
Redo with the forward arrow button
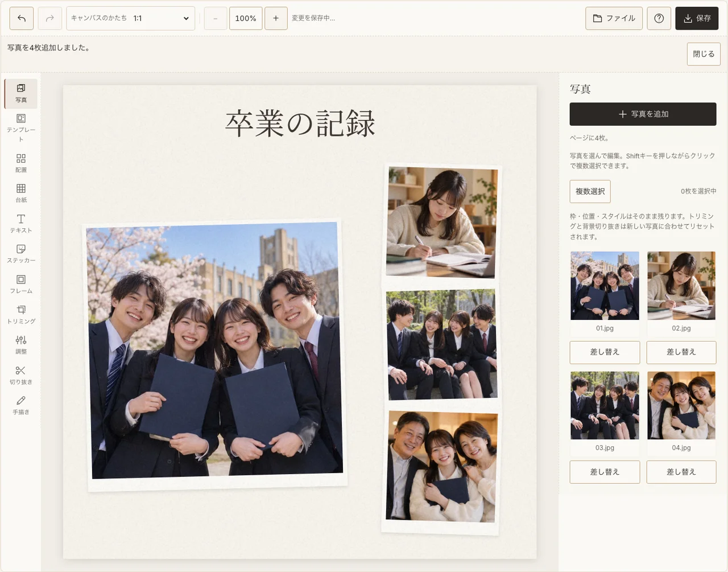(50, 18)
